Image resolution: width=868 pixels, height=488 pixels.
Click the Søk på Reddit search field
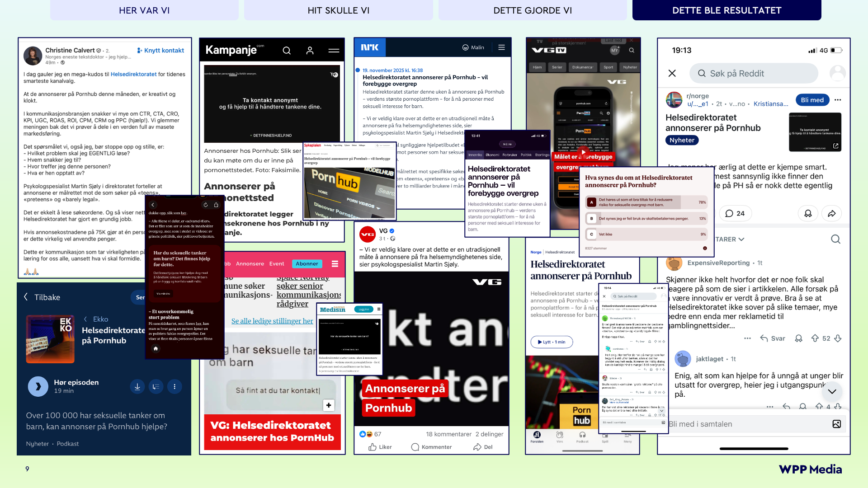tap(754, 73)
